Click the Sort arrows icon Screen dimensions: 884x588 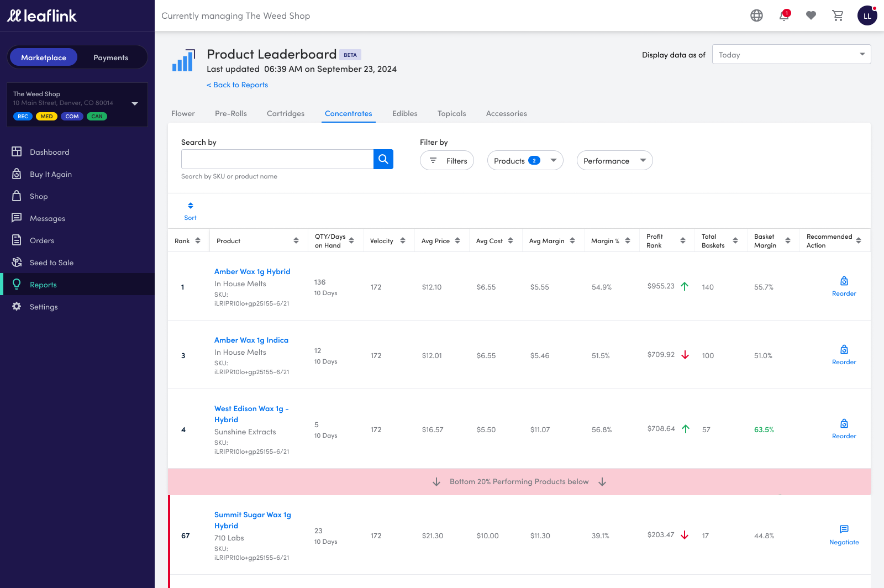[x=190, y=206]
